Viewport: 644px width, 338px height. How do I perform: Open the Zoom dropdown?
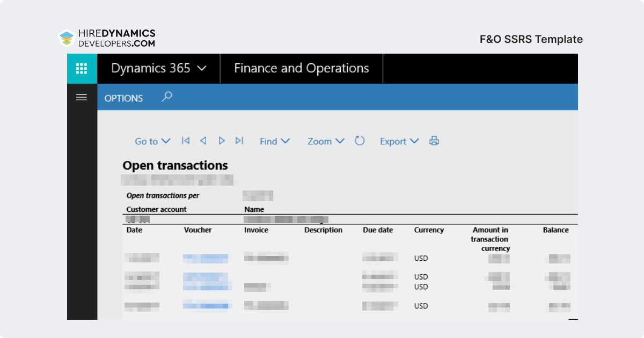point(326,141)
